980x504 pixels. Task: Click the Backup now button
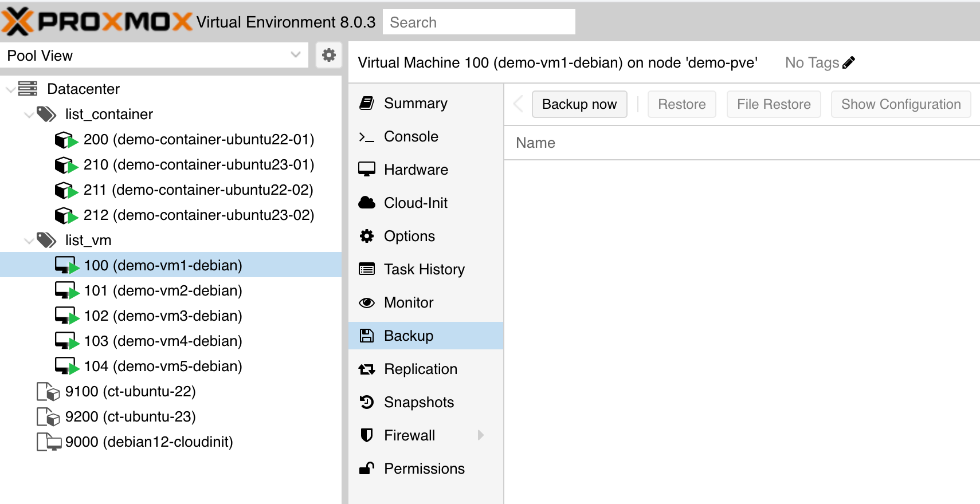pyautogui.click(x=579, y=104)
